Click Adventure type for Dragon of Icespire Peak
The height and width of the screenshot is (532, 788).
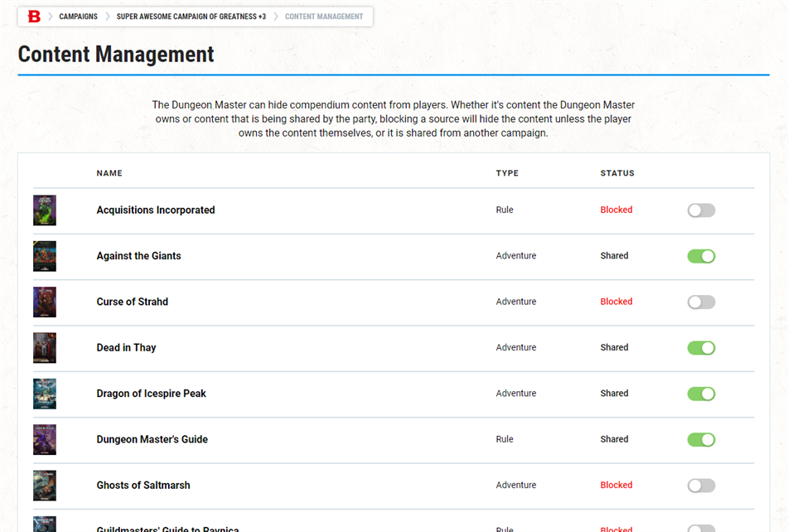[516, 394]
